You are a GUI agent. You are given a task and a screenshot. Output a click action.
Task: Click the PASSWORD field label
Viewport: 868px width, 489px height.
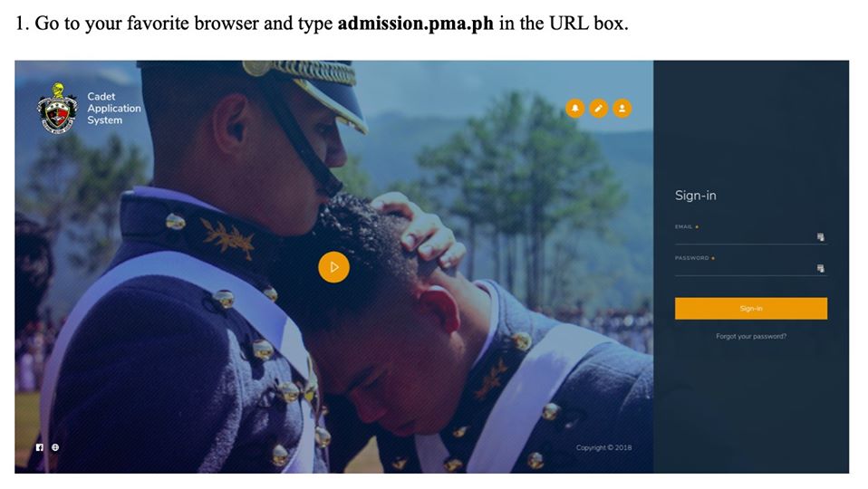691,258
